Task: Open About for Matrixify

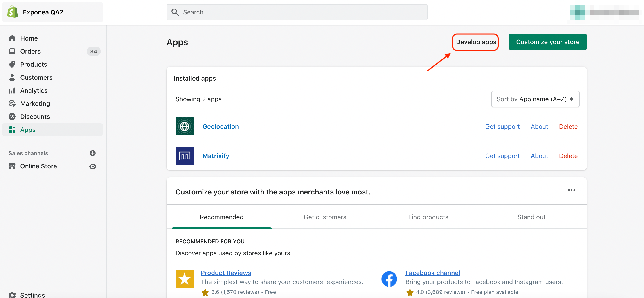Action: pos(539,156)
